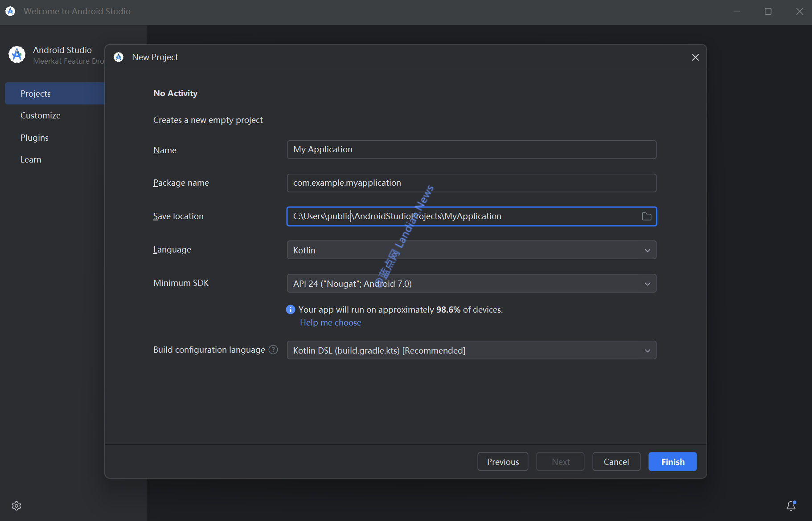Click the folder browse icon in Save location
812x521 pixels.
coord(646,216)
